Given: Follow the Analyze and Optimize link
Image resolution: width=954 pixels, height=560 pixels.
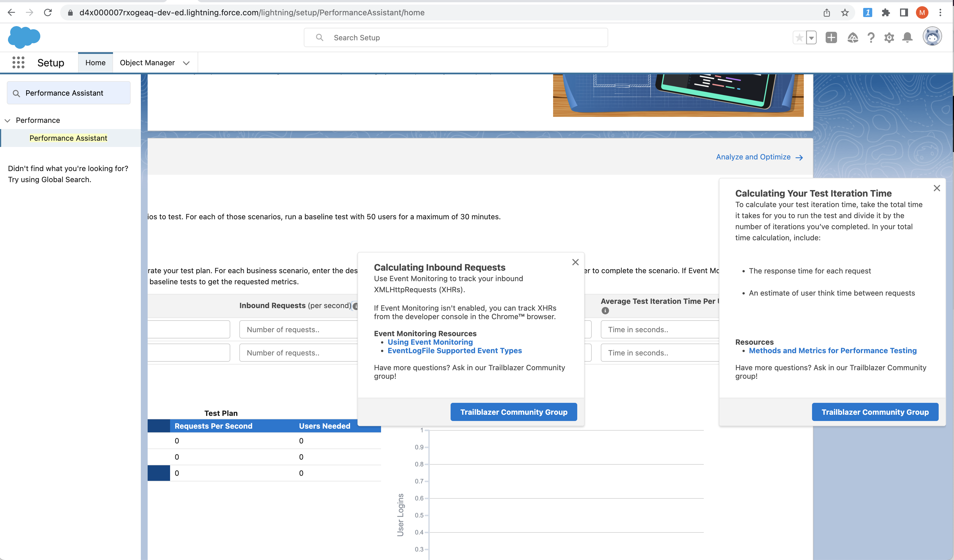Looking at the screenshot, I should point(760,157).
